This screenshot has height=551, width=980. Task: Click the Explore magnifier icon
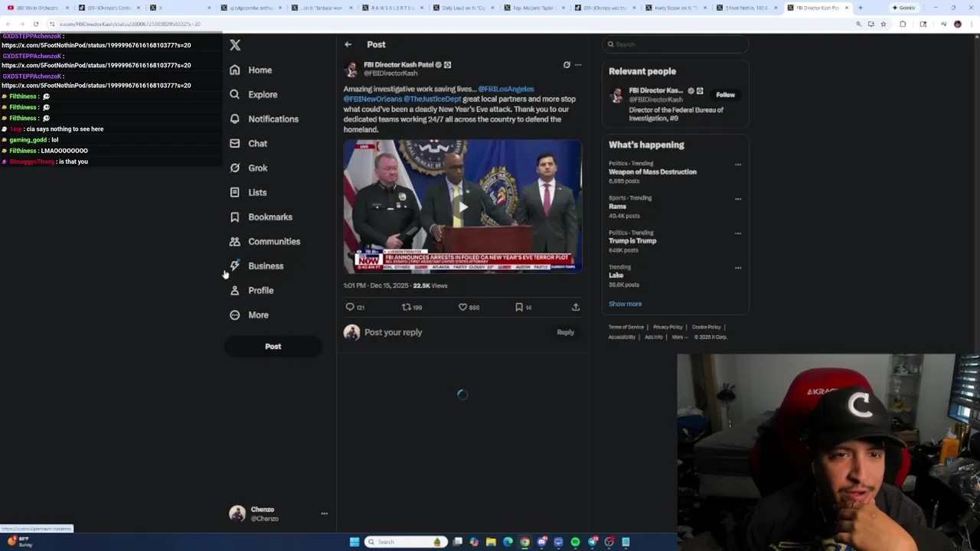tap(234, 94)
